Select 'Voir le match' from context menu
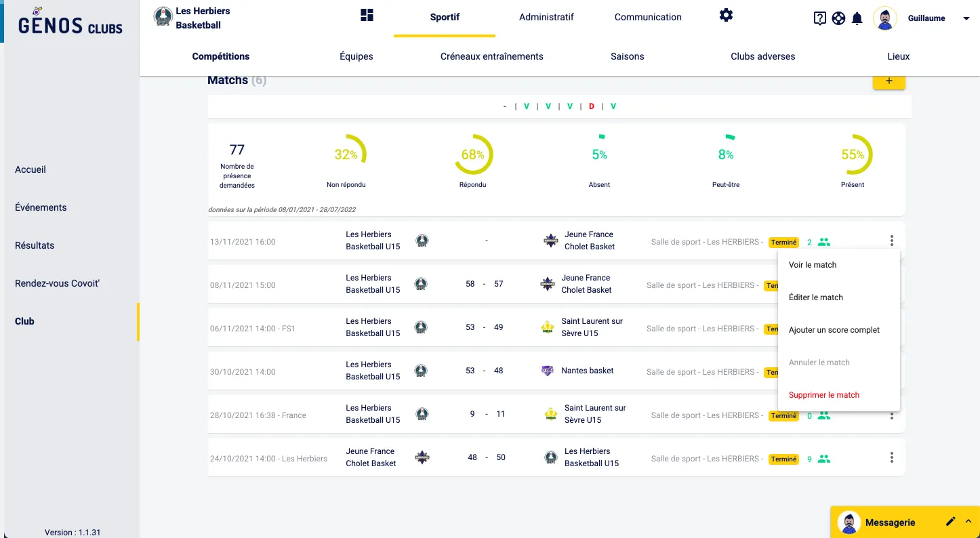 (813, 265)
